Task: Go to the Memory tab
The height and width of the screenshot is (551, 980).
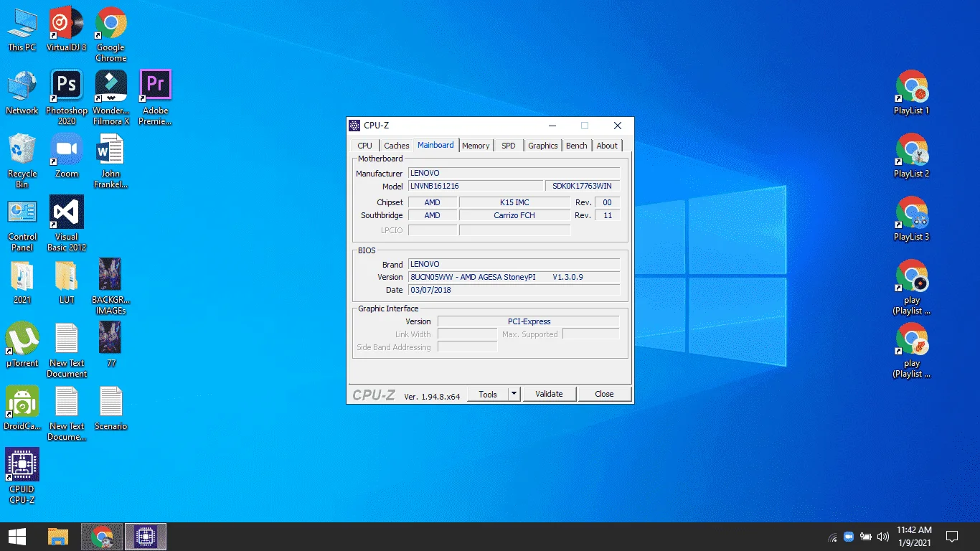Action: pyautogui.click(x=476, y=146)
